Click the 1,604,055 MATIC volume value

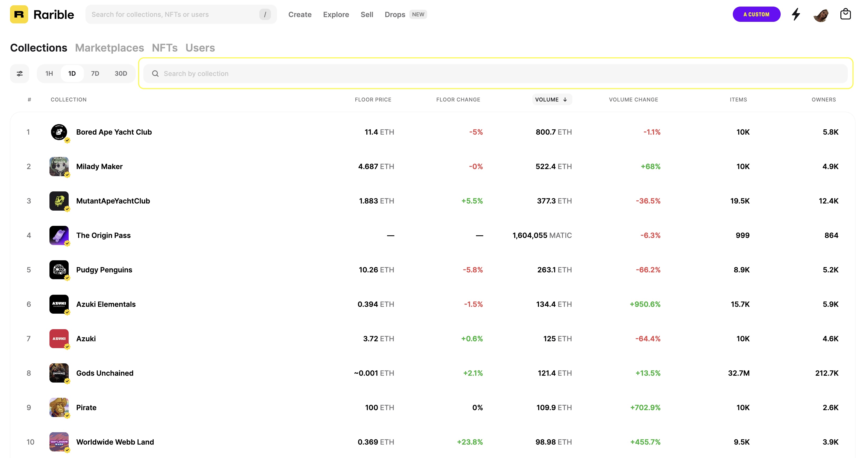tap(542, 235)
